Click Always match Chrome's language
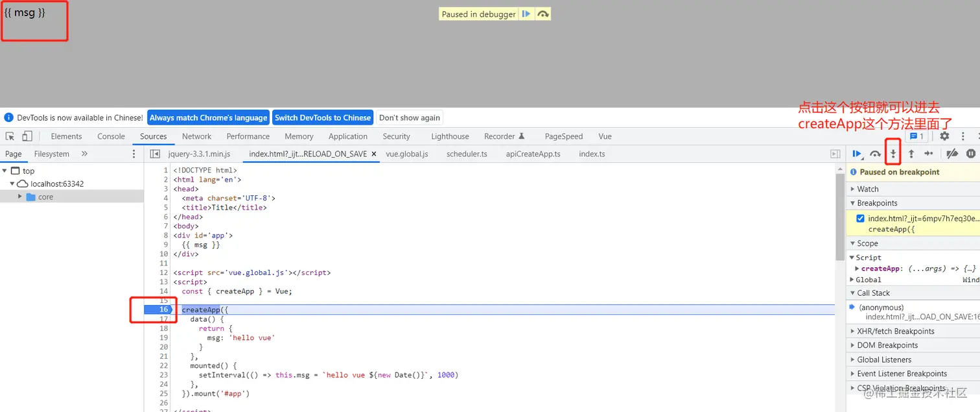This screenshot has height=412, width=980. tap(208, 117)
